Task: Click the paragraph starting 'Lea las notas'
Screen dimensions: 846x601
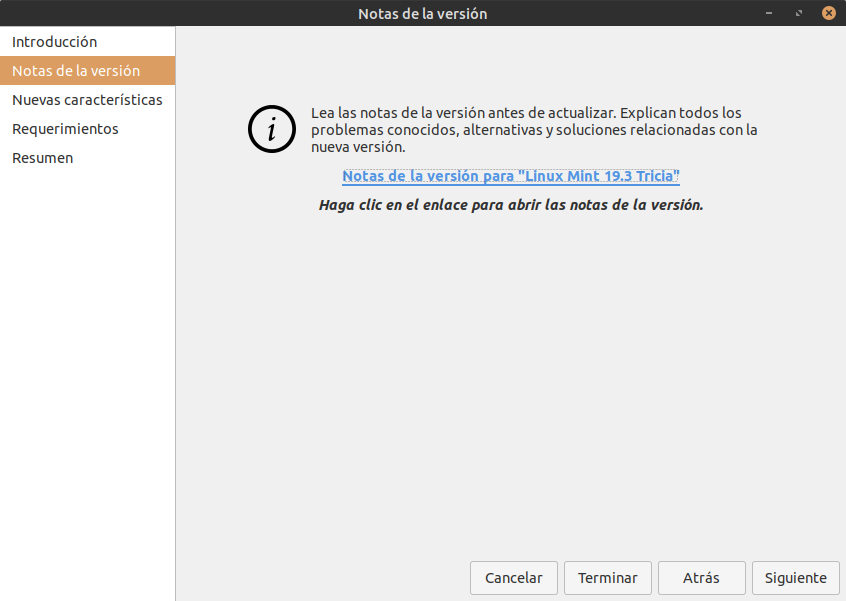Action: pos(534,129)
